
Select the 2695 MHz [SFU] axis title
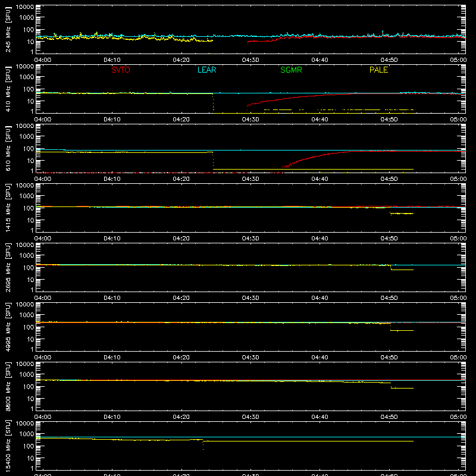(x=8, y=268)
